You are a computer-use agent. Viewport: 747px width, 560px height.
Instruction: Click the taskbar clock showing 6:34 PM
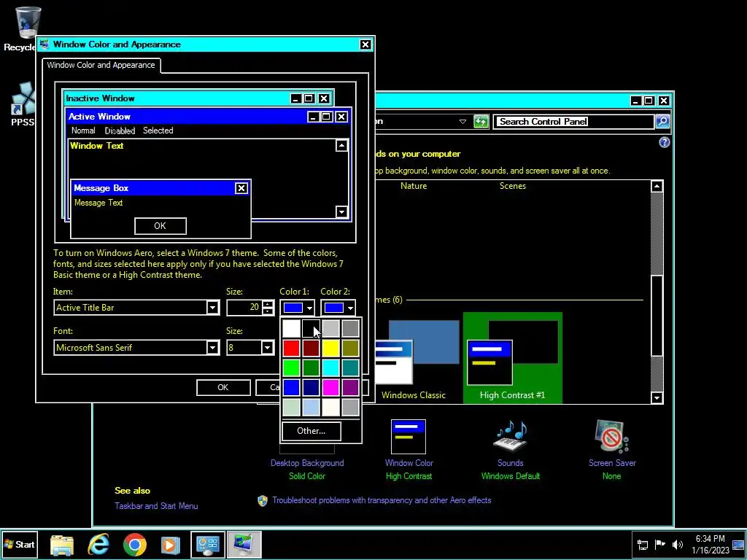click(x=711, y=545)
